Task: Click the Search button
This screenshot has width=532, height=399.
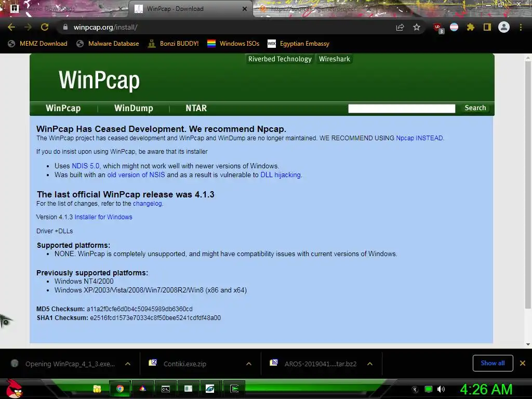Action: (475, 108)
